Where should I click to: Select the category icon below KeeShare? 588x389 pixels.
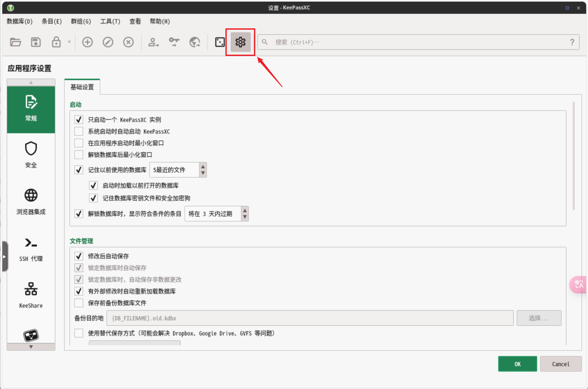point(31,335)
